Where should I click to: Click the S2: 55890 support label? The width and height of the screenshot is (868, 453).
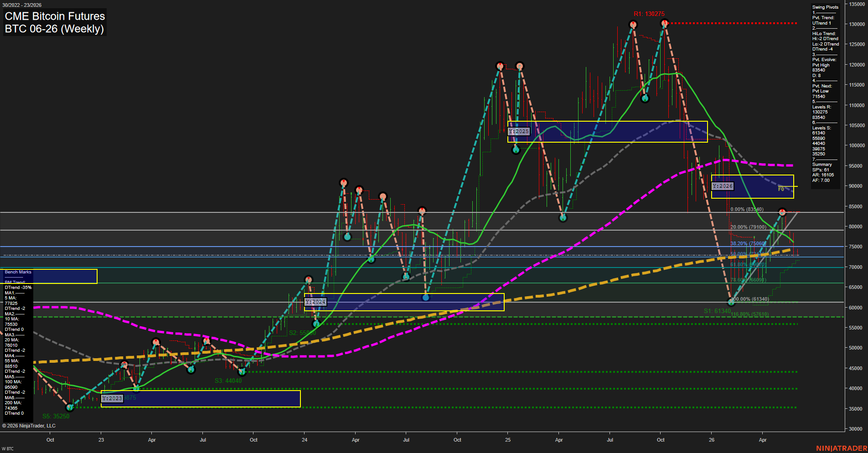(302, 333)
